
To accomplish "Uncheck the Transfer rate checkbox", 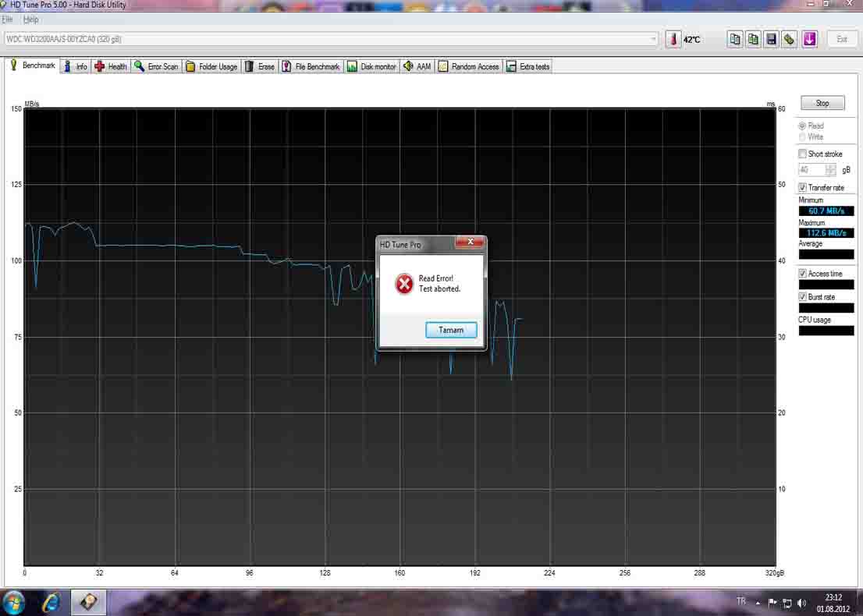I will [x=802, y=188].
